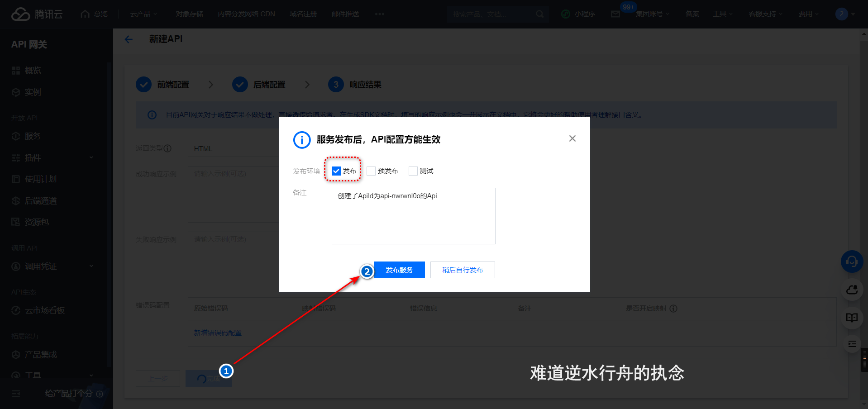Image resolution: width=868 pixels, height=409 pixels.
Task: Expand the 客服支持 dropdown
Action: coord(765,14)
